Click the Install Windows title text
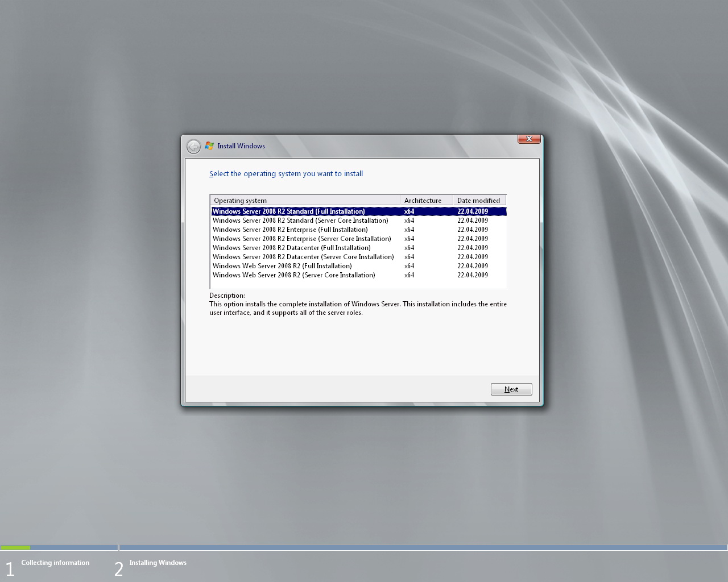728x582 pixels. 241,146
